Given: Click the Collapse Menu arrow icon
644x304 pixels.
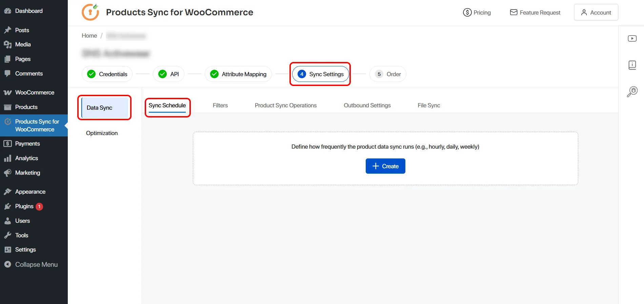Looking at the screenshot, I should (x=7, y=264).
